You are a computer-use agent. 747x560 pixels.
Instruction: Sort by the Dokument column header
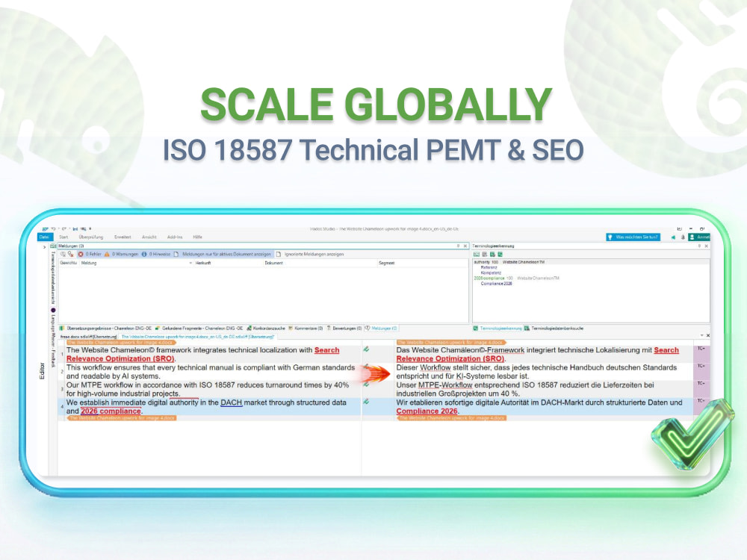coord(274,263)
